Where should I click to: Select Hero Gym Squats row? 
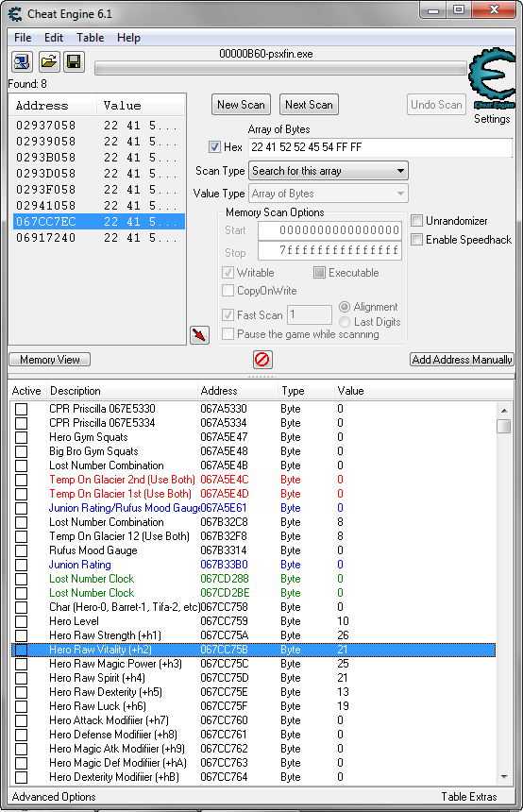tap(253, 437)
